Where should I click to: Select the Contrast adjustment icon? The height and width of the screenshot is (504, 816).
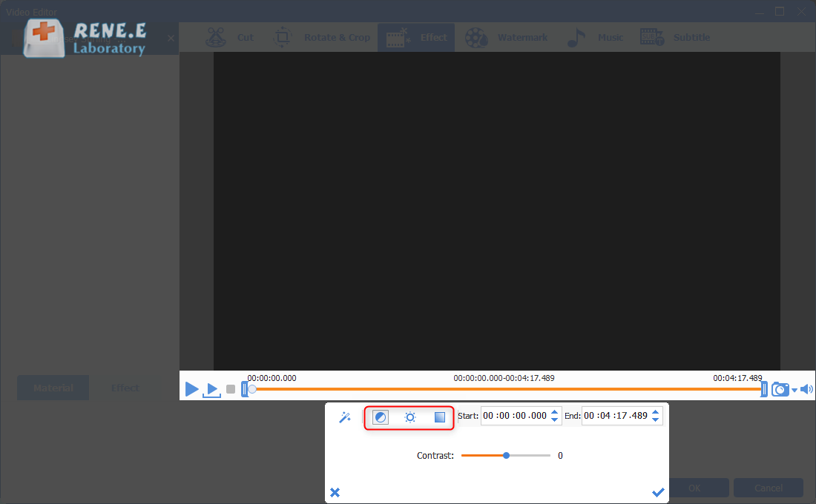tap(381, 417)
